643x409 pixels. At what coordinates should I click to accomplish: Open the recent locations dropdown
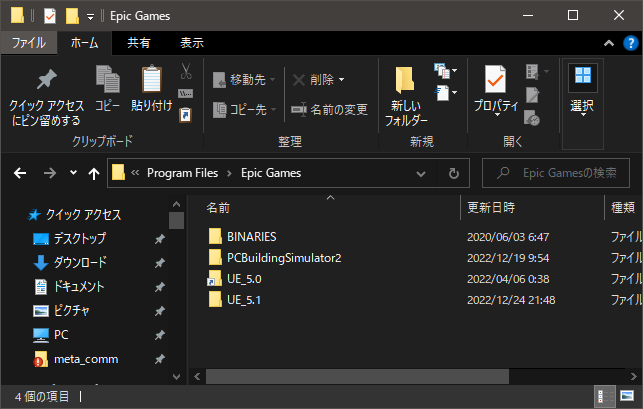coord(73,173)
